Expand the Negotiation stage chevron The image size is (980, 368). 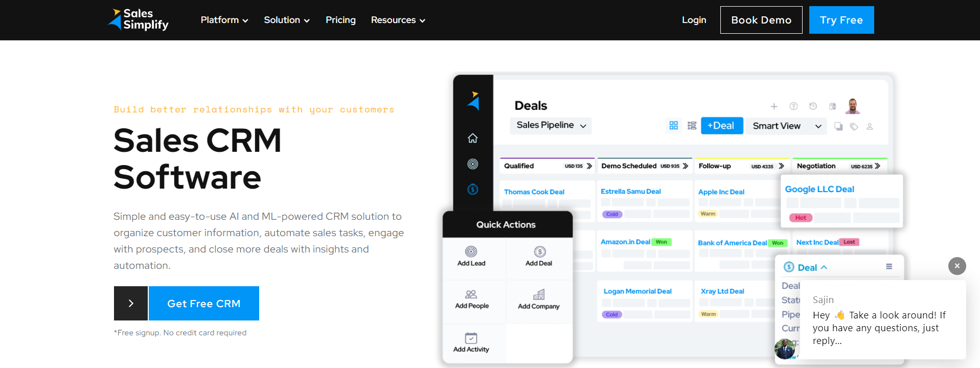click(x=877, y=166)
